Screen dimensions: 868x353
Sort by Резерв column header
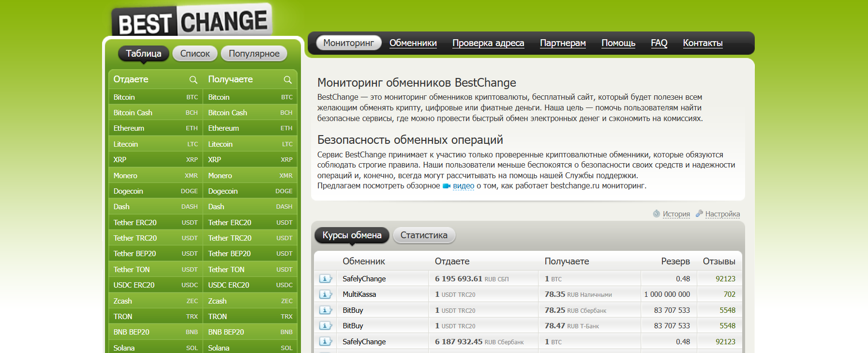point(675,261)
